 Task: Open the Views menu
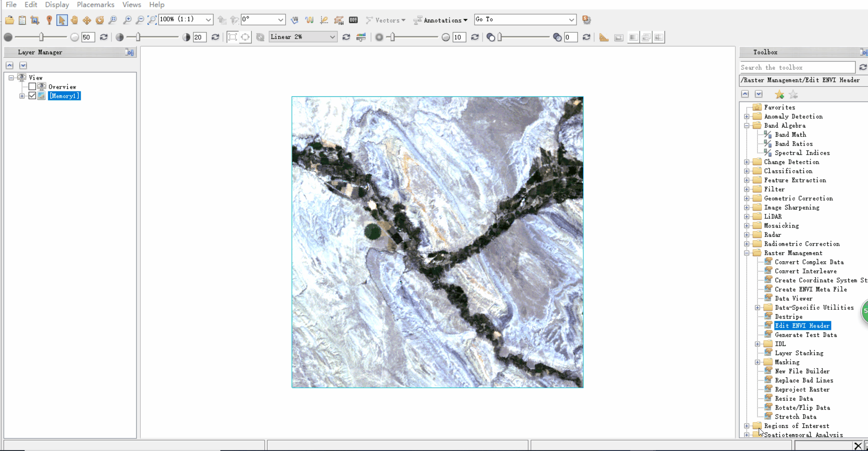click(x=132, y=5)
